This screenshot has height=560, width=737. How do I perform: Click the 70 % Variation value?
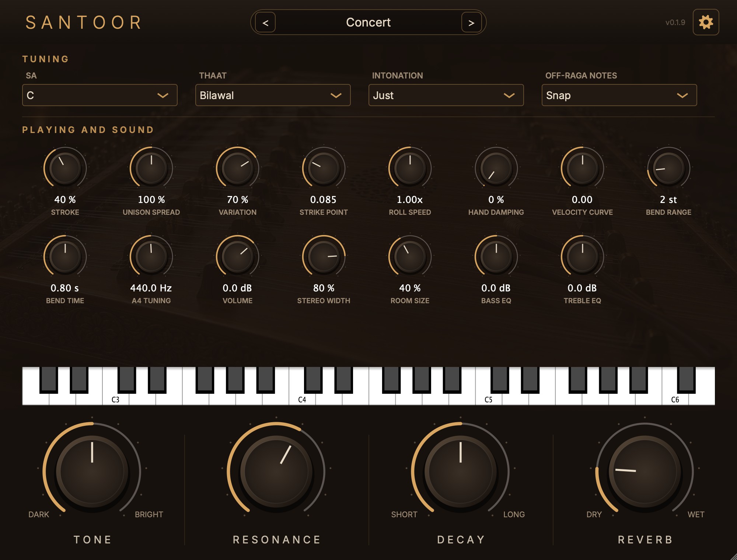click(238, 200)
